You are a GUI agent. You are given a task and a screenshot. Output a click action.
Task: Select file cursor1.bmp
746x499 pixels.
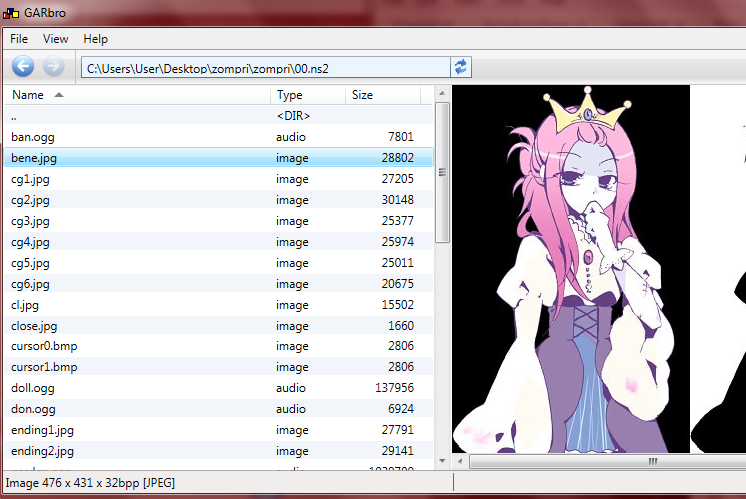219,367
